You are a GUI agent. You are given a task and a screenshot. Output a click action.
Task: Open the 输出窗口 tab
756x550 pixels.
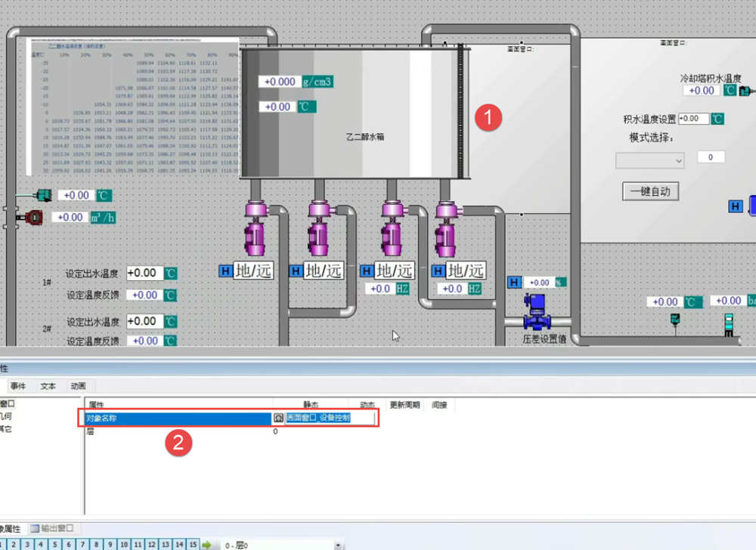55,528
